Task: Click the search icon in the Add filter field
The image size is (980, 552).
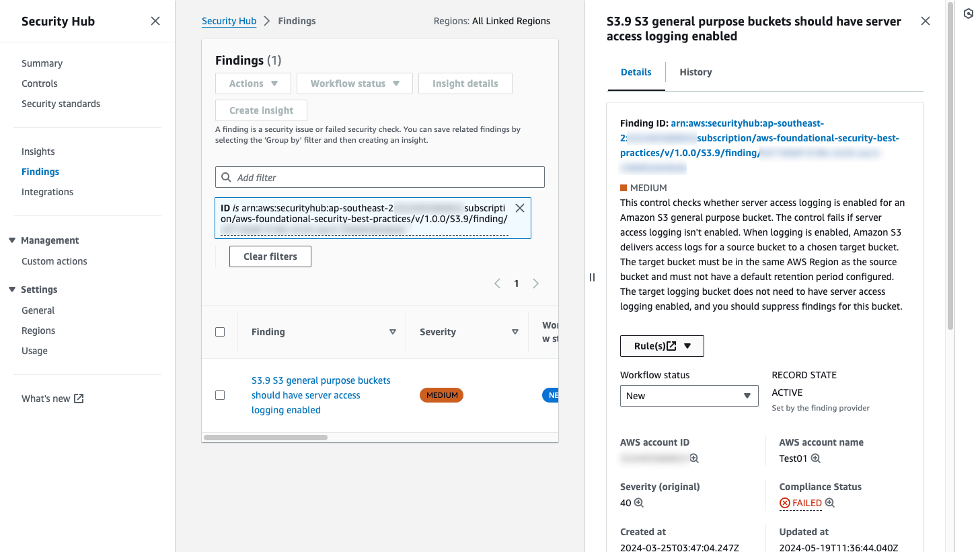Action: coord(226,176)
